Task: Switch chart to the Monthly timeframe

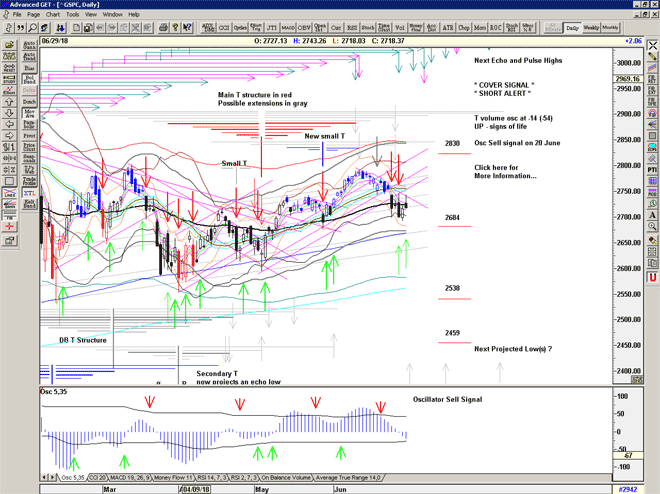Action: tap(611, 28)
